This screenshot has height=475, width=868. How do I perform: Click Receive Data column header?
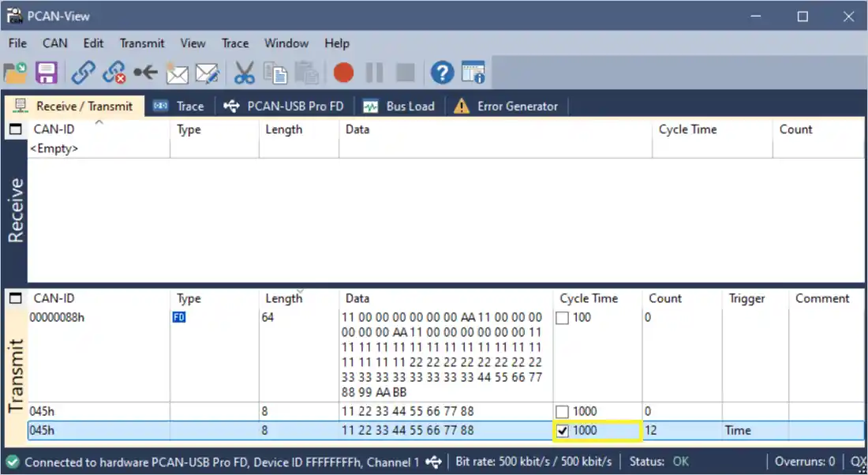tap(496, 129)
